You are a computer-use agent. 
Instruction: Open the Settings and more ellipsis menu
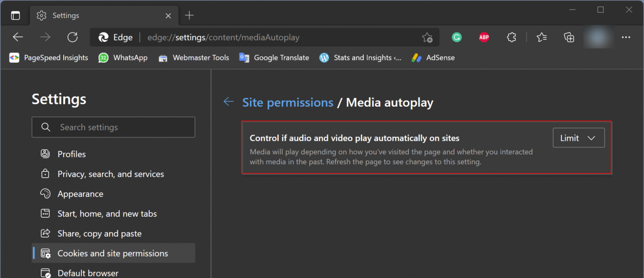(x=626, y=37)
